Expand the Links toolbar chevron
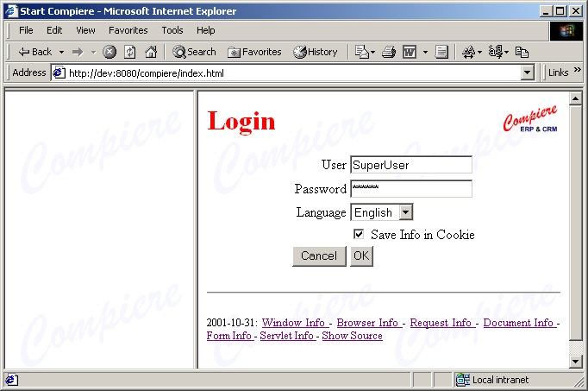 578,70
